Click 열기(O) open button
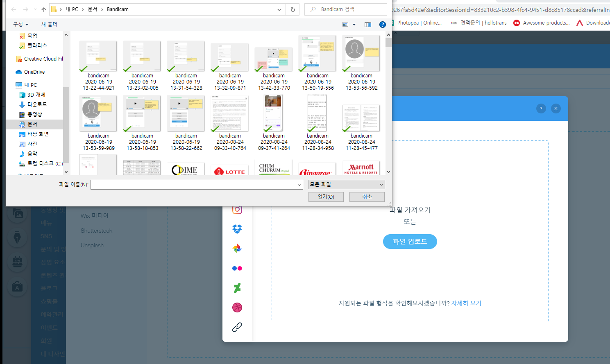This screenshot has width=610, height=364. pyautogui.click(x=326, y=197)
